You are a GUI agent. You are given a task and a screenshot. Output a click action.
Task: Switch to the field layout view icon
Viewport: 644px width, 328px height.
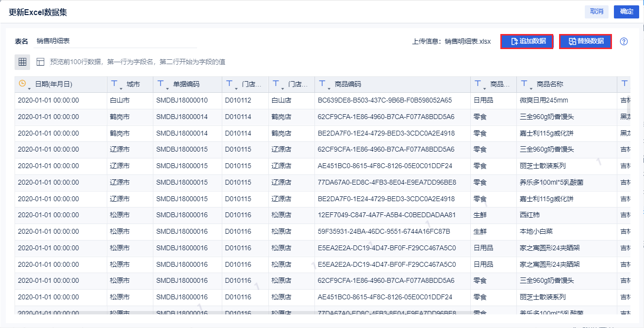[x=40, y=62]
